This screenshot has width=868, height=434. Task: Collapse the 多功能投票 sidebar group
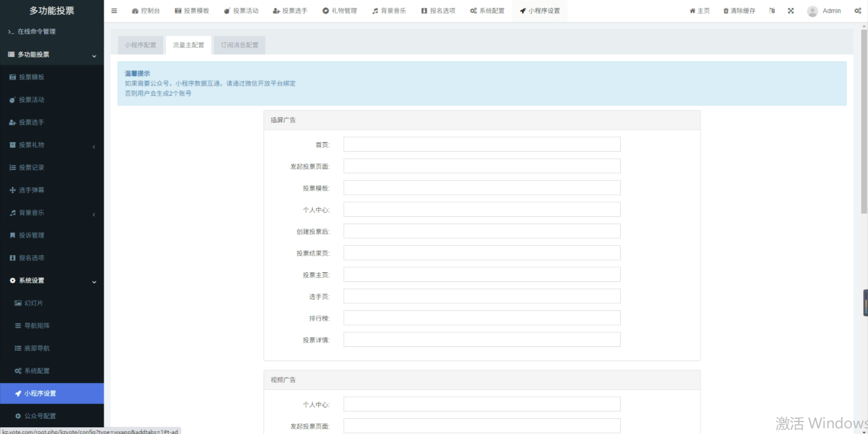click(51, 54)
